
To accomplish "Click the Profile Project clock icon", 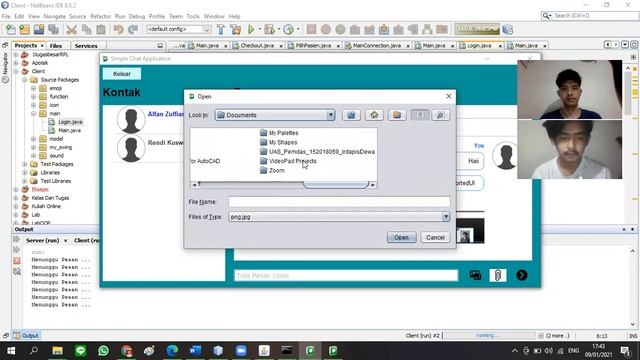I will point(289,29).
